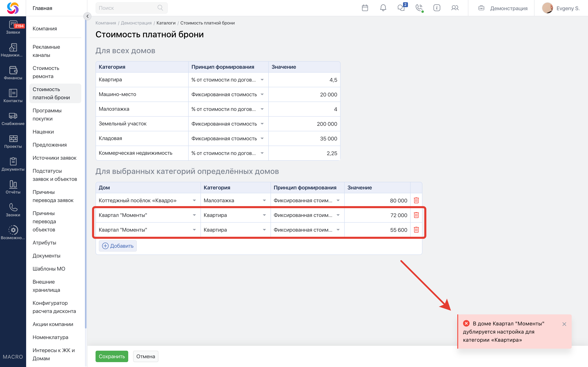Expand principle dropdown for Кладовая
Screen dimensions: 588x367
point(262,138)
